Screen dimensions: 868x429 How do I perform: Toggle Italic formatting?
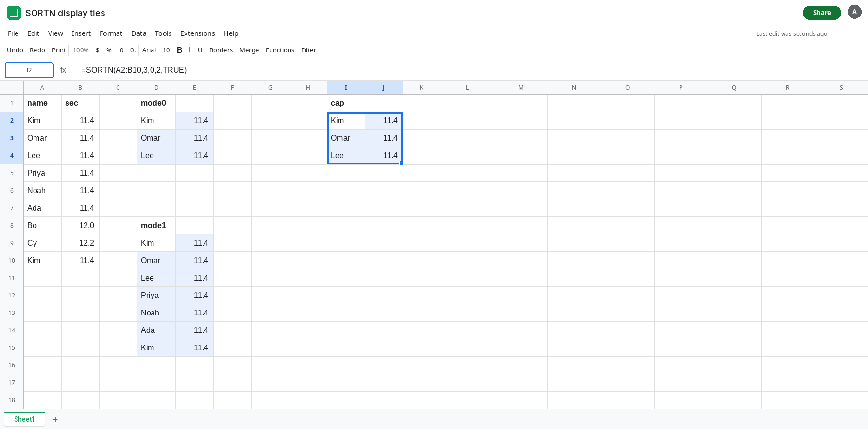click(x=190, y=50)
